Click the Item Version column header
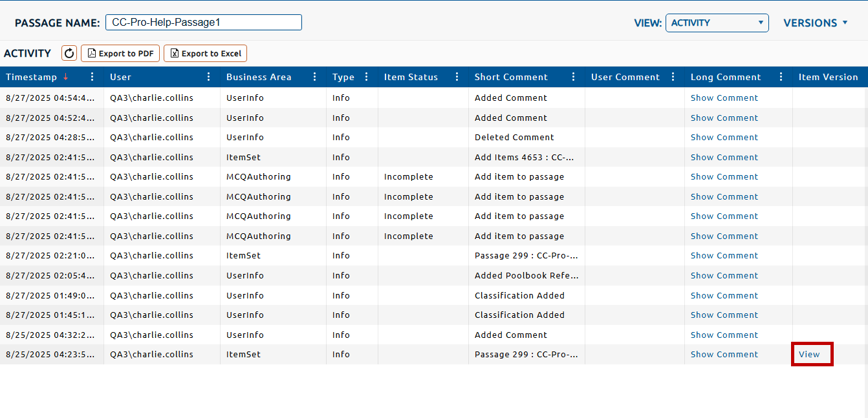Viewport: 868px width, 418px height. pos(828,77)
